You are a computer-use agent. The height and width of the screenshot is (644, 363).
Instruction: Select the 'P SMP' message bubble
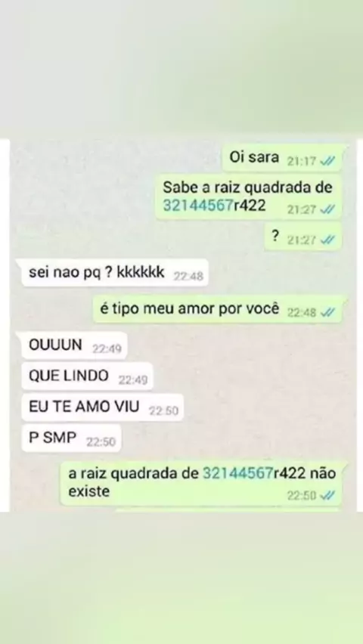click(69, 438)
